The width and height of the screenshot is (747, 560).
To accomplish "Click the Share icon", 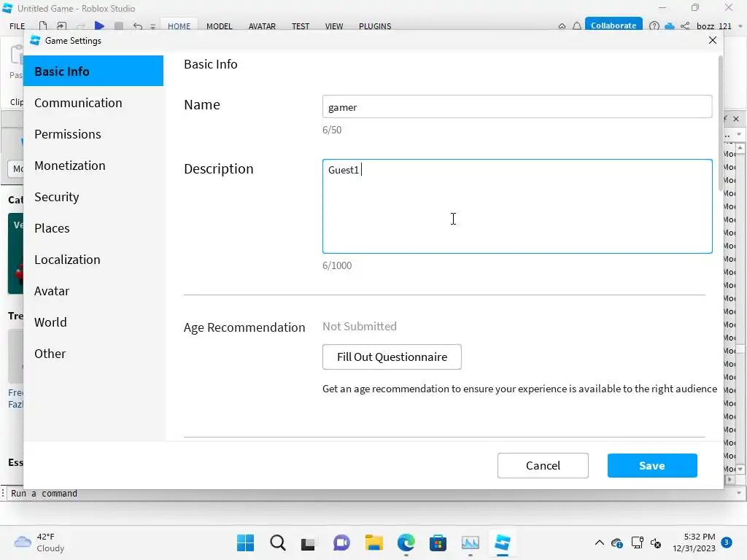I will [685, 26].
